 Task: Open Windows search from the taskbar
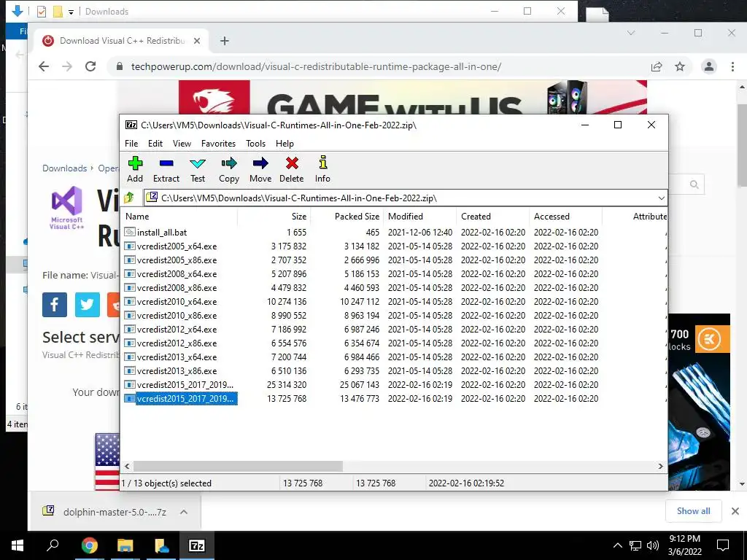click(x=53, y=545)
